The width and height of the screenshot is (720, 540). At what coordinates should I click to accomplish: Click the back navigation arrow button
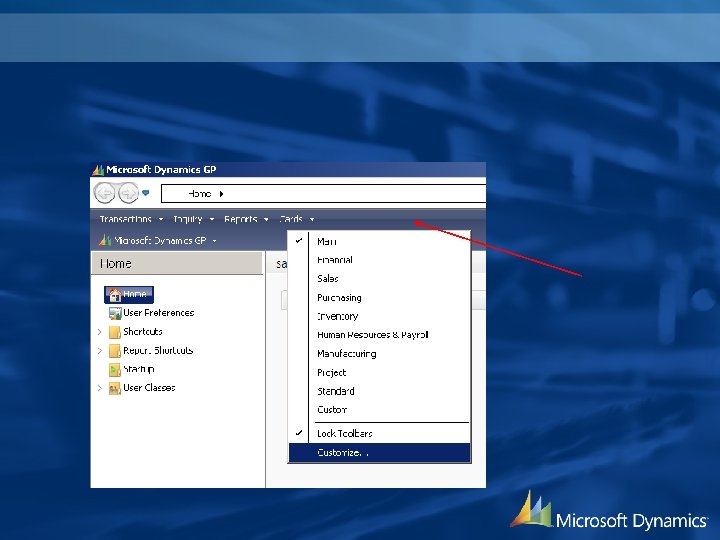pyautogui.click(x=104, y=193)
